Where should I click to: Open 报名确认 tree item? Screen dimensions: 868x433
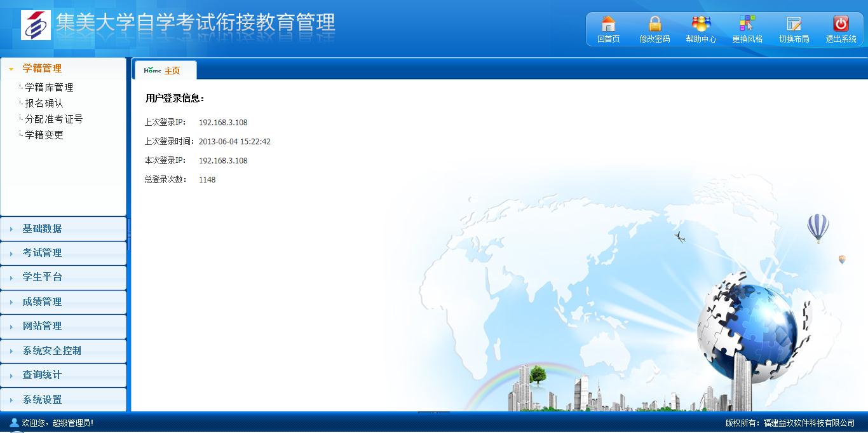click(x=44, y=103)
